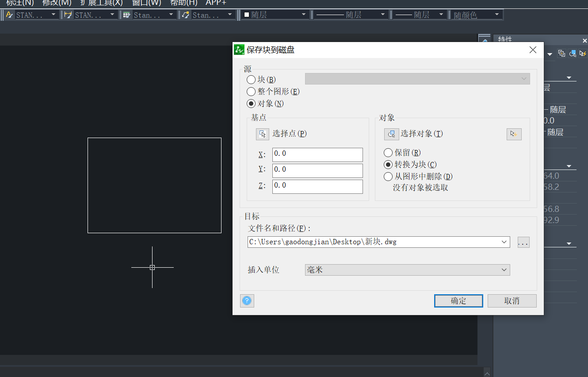Click inside the X coordinate input field
Screen dimensions: 588x377
317,154
